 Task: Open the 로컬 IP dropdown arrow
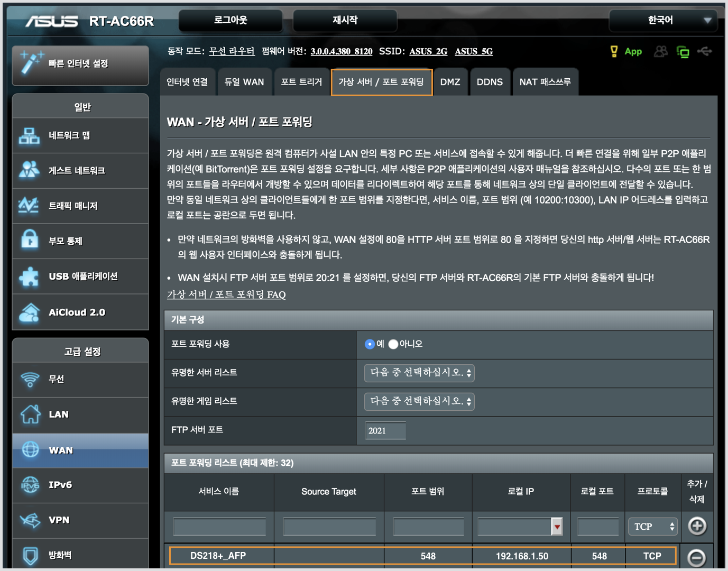point(557,527)
